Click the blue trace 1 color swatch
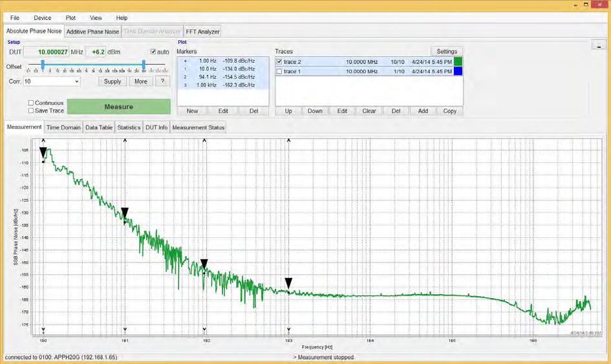Image resolution: width=611 pixels, height=364 pixels. pos(458,71)
